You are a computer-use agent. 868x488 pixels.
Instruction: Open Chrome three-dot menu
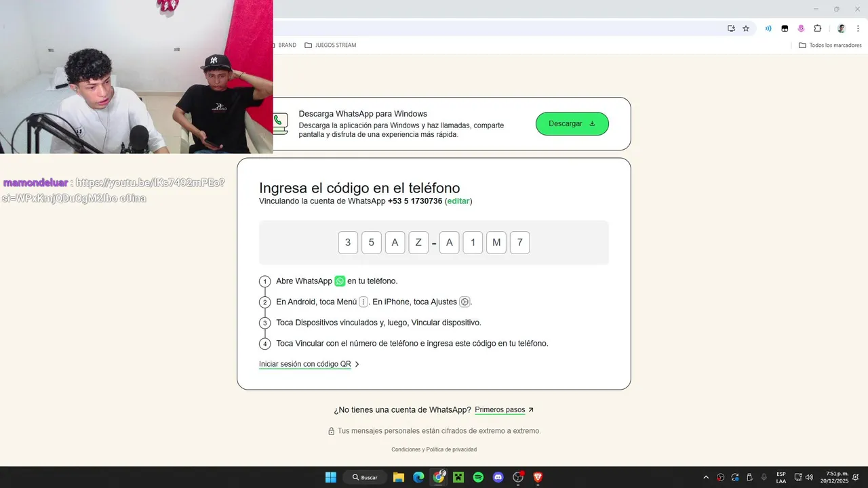(x=858, y=28)
